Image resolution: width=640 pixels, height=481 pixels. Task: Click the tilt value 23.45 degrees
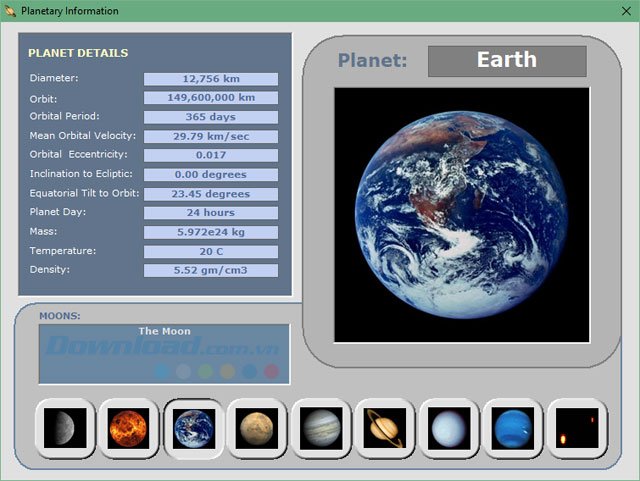click(x=211, y=194)
